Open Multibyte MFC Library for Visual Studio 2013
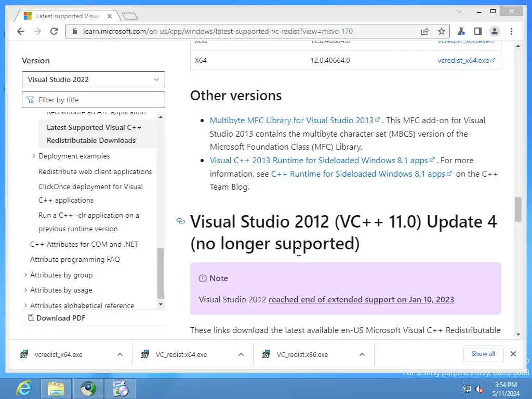Screen dimensions: 532x399 pyautogui.click(x=295, y=120)
